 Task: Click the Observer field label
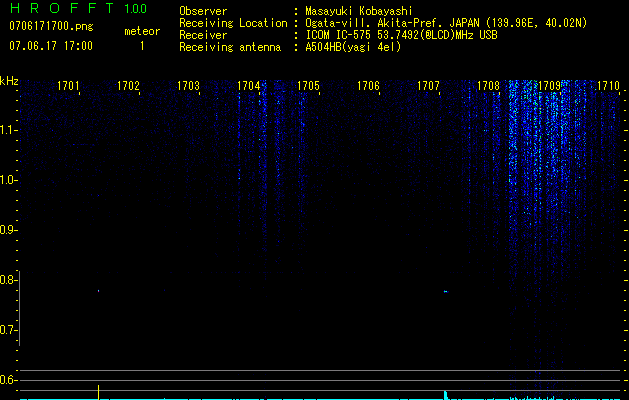(x=203, y=11)
